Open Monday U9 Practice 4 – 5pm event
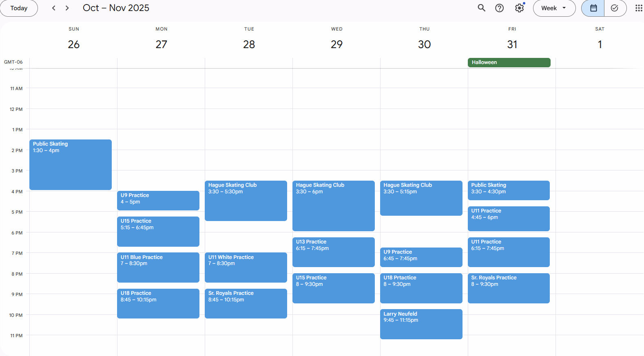 pos(158,201)
